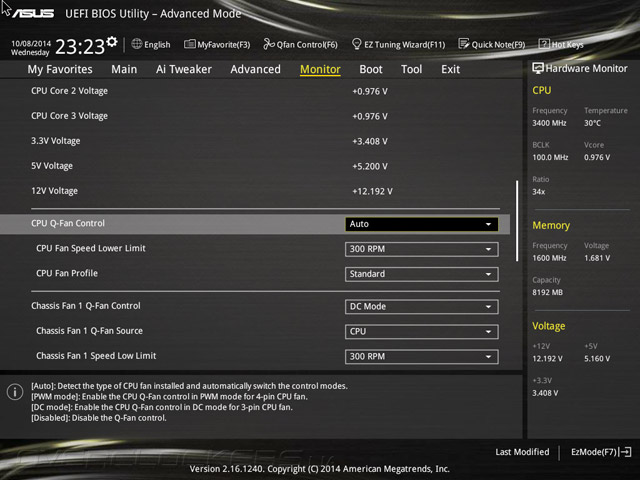Open the Ai Tweaker tab
Image resolution: width=640 pixels, height=480 pixels.
(184, 69)
